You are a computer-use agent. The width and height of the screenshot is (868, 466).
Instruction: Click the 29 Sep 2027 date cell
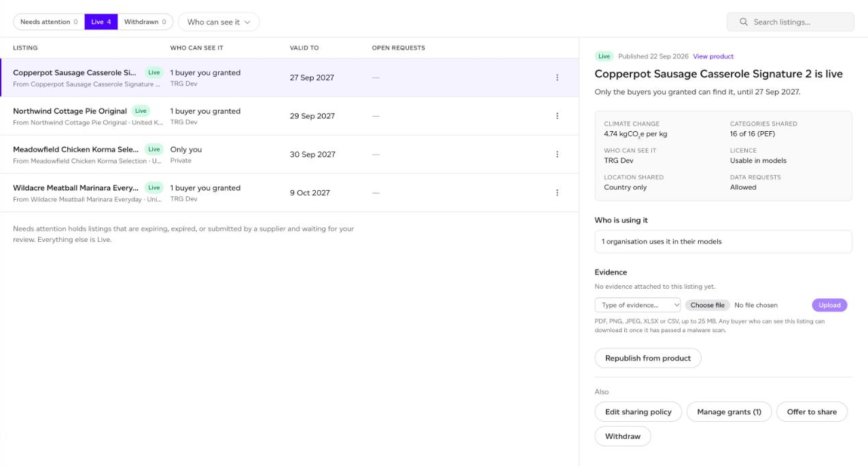click(x=312, y=116)
